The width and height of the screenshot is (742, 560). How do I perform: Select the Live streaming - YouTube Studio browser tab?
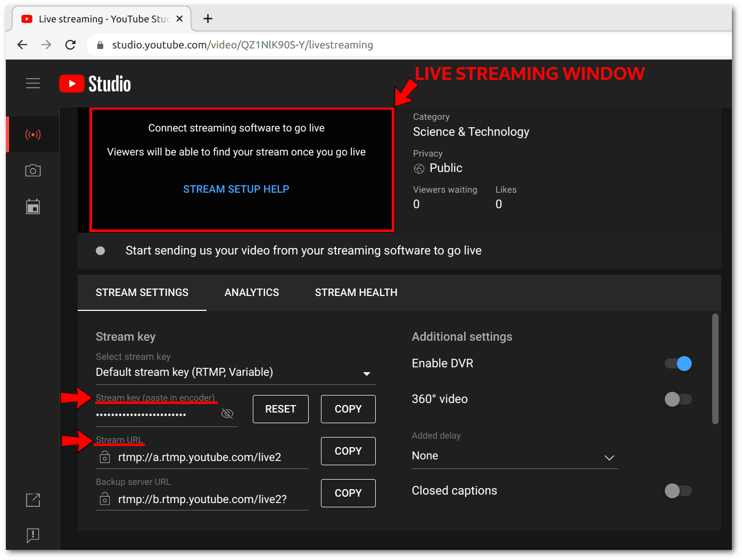[101, 19]
